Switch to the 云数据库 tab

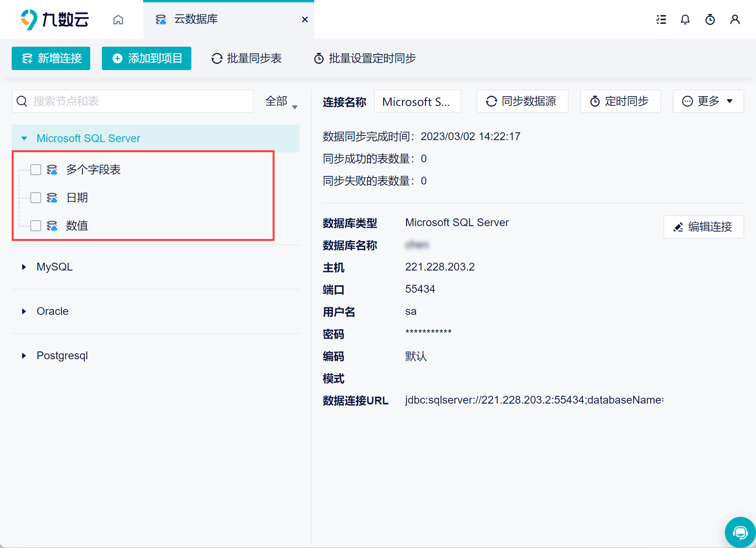196,19
